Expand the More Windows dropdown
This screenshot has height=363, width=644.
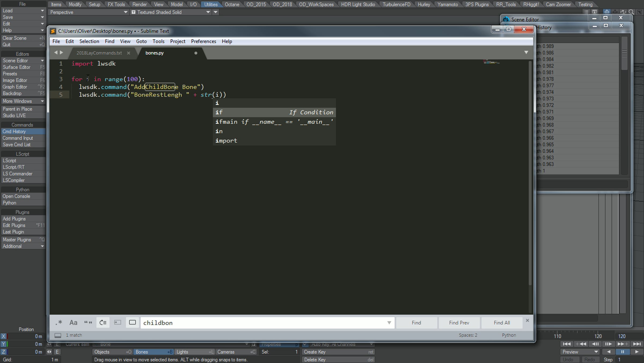coord(23,101)
